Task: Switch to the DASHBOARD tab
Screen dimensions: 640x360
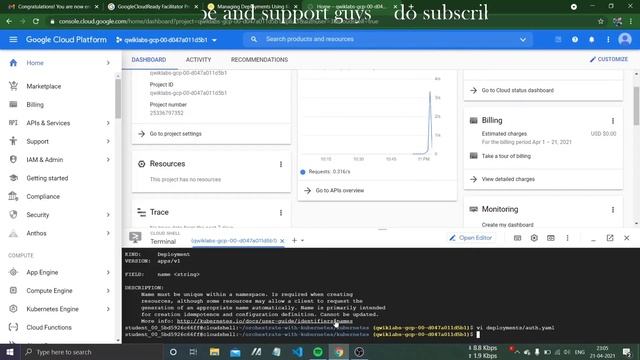Action: pyautogui.click(x=149, y=60)
